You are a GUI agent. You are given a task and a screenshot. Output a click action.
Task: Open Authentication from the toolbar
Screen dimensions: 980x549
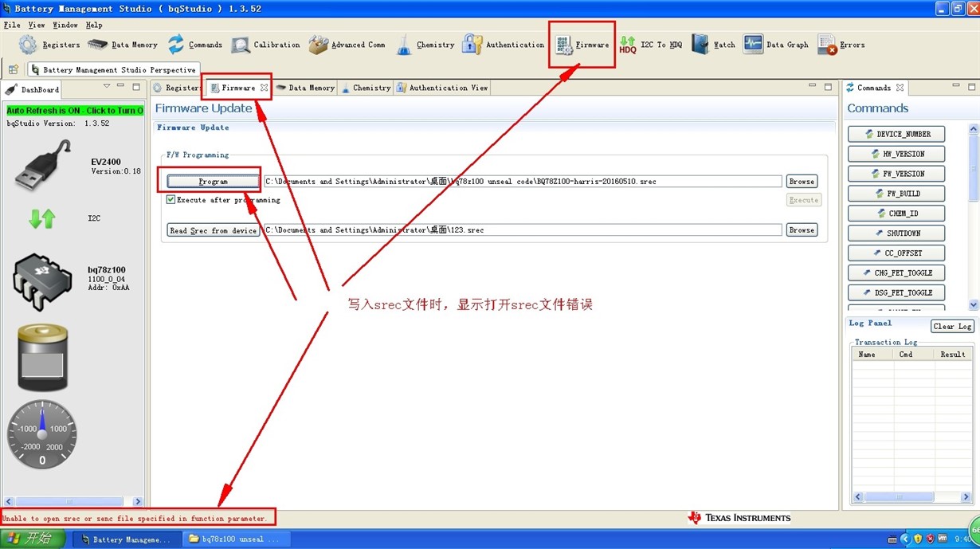pyautogui.click(x=503, y=45)
